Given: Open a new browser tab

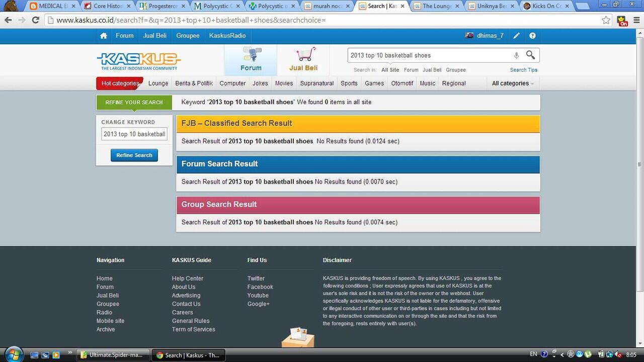Looking at the screenshot, I should 583,7.
